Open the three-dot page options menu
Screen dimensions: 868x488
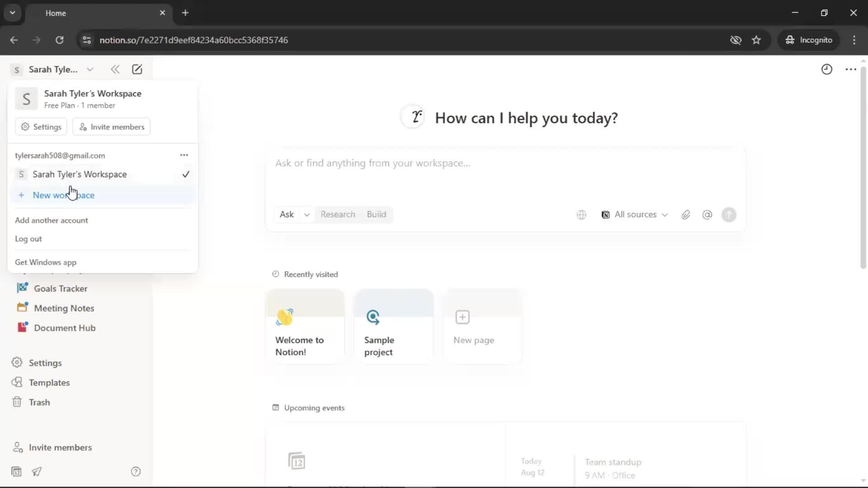point(850,69)
